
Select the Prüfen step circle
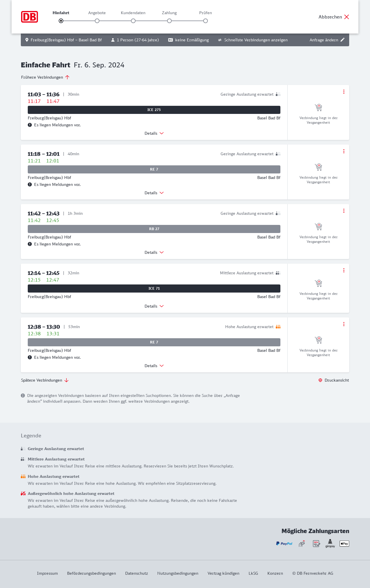coord(206,21)
